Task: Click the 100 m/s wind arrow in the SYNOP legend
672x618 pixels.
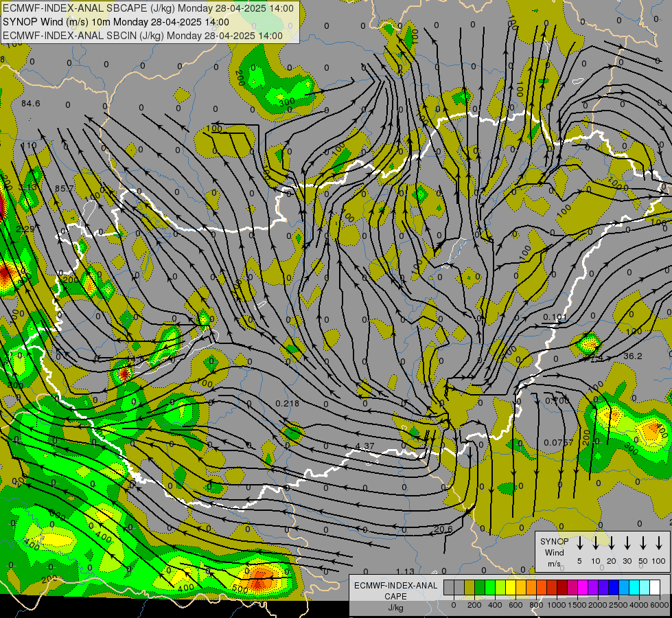Action: 659,543
